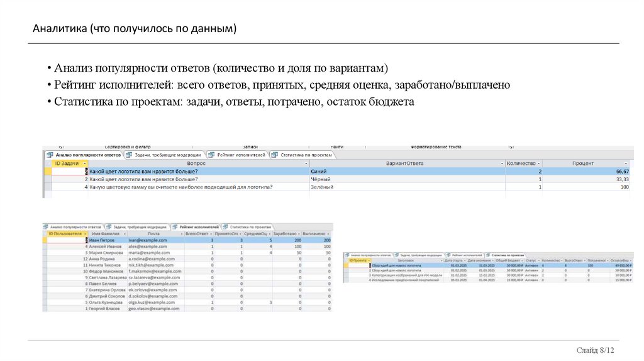The image size is (644, 361).
Task: Click the 'Слайд 8/12' slide counter
Action: coord(595,350)
